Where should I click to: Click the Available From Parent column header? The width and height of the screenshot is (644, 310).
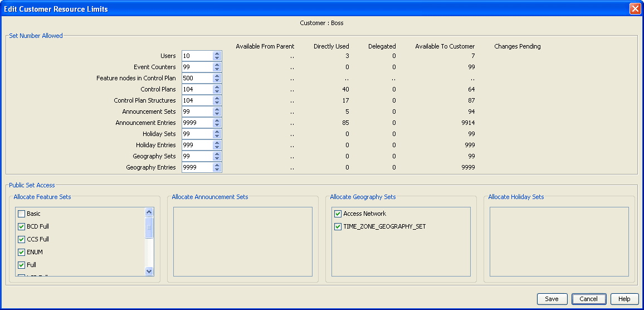click(265, 46)
